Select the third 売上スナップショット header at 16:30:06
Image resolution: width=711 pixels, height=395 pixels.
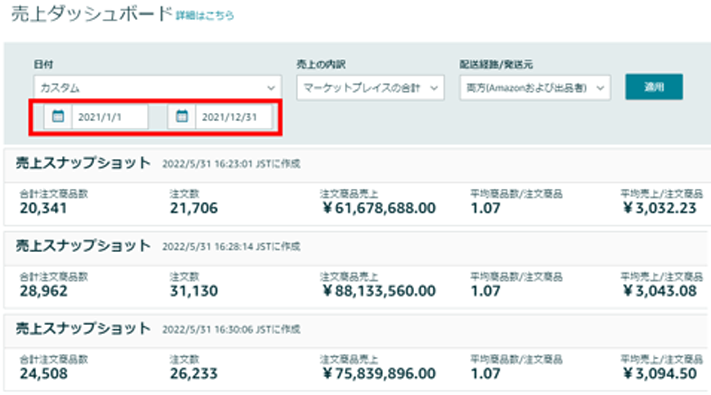coord(83,328)
